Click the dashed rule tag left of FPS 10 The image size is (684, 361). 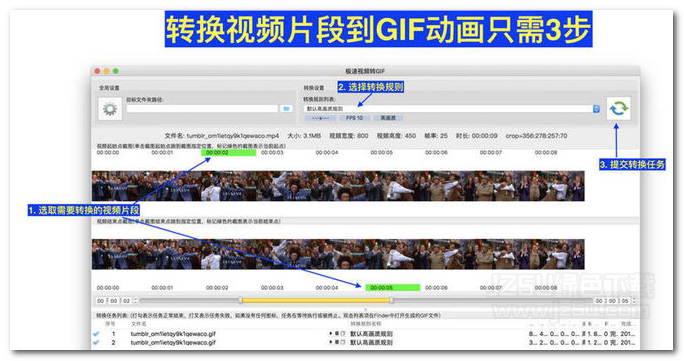pyautogui.click(x=321, y=118)
